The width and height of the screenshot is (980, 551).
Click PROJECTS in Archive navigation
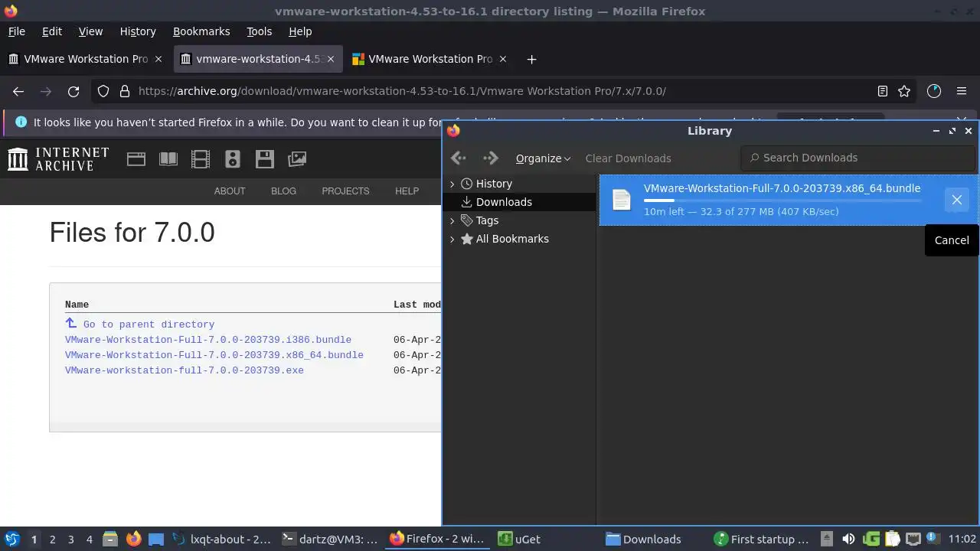pyautogui.click(x=345, y=191)
